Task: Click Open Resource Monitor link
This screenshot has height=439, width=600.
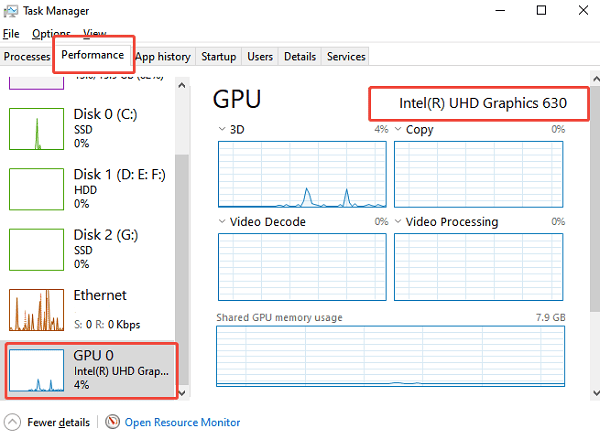Action: [x=182, y=422]
